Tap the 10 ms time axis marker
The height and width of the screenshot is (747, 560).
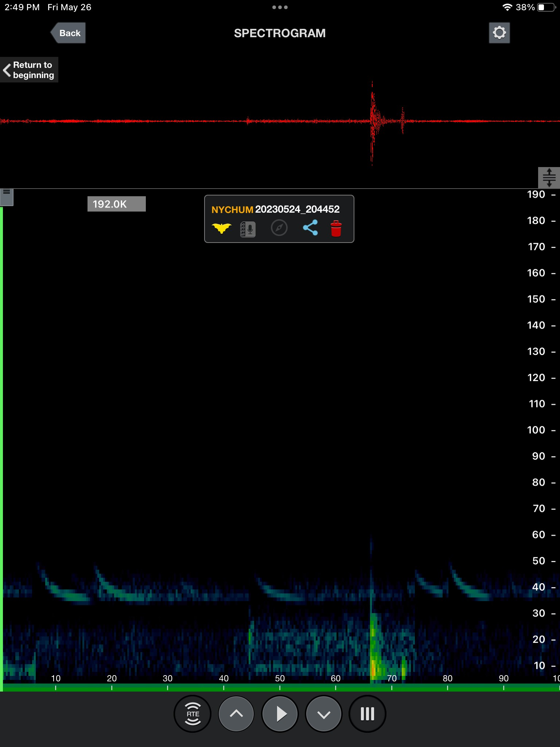pos(56,678)
